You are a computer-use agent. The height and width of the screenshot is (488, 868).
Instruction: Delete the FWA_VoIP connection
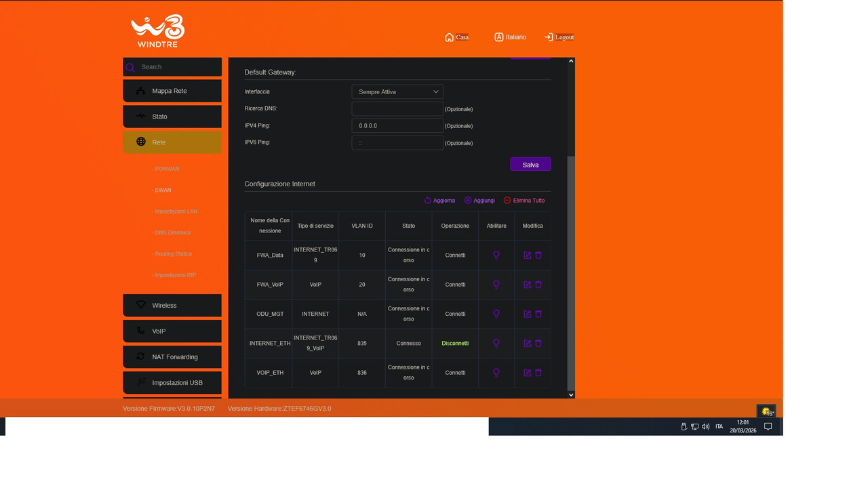[x=538, y=285]
